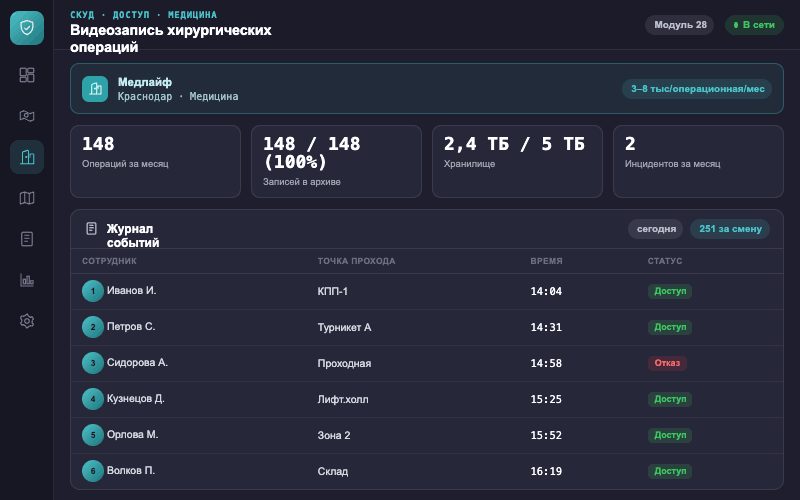Open the dashboard grid sidebar icon
This screenshot has width=800, height=500.
pos(27,75)
